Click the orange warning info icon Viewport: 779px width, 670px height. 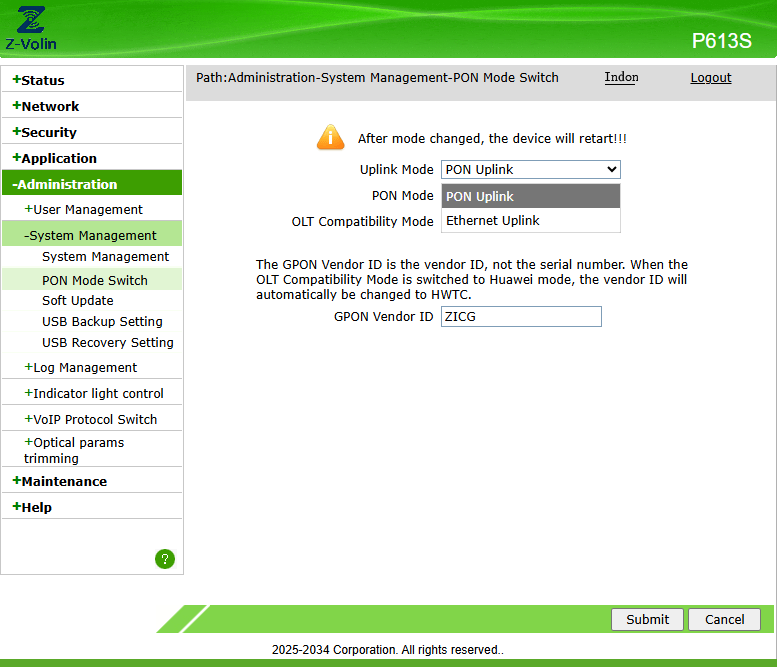tap(330, 137)
